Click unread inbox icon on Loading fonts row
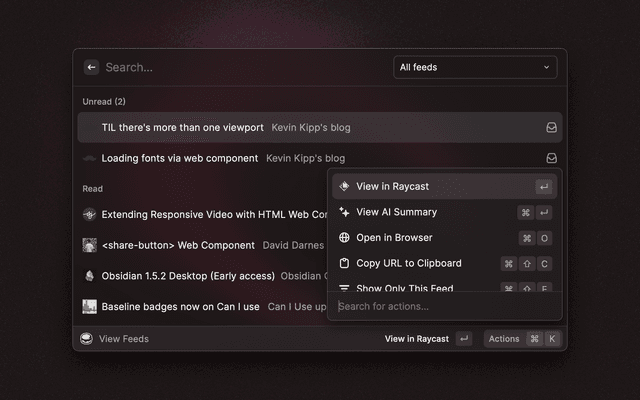The image size is (640, 400). 551,158
